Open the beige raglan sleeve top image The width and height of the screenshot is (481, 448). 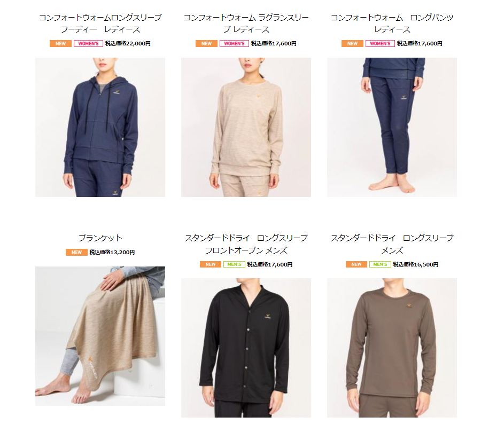coord(246,127)
